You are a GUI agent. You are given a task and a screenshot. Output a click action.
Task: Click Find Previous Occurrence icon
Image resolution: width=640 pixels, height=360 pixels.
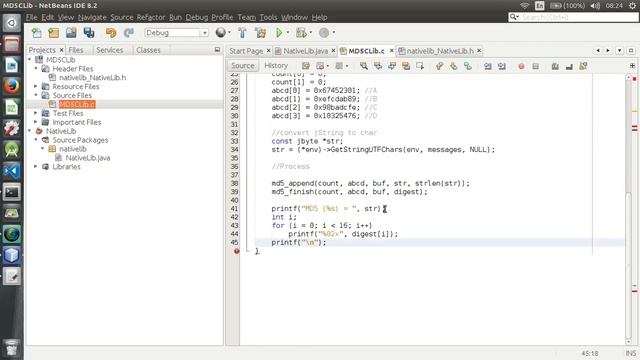coord(378,66)
